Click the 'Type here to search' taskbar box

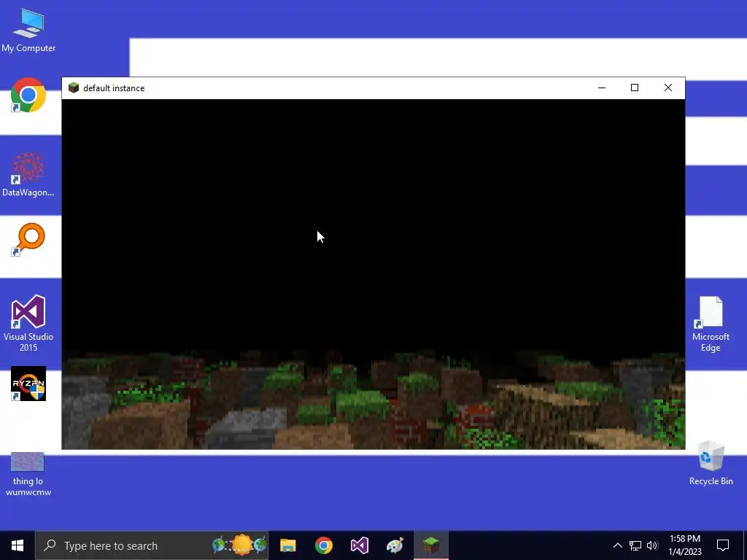pyautogui.click(x=152, y=545)
